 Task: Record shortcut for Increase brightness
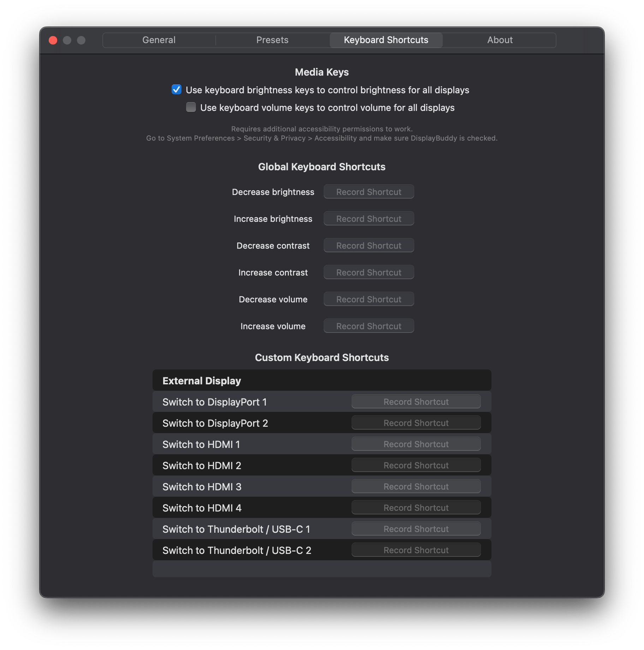point(369,218)
